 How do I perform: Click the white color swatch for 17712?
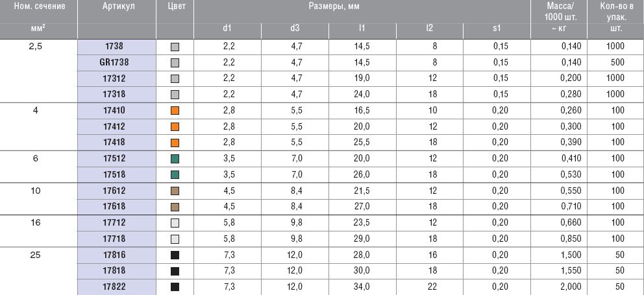click(x=174, y=222)
